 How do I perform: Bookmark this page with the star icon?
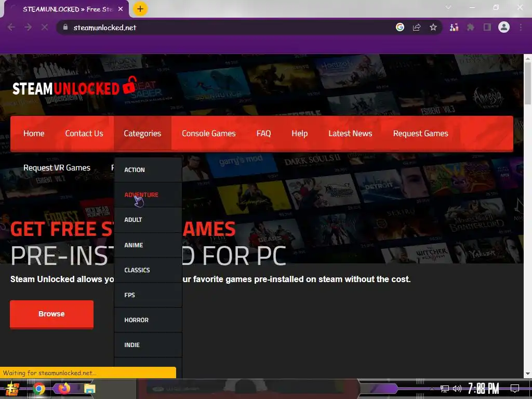coord(433,27)
